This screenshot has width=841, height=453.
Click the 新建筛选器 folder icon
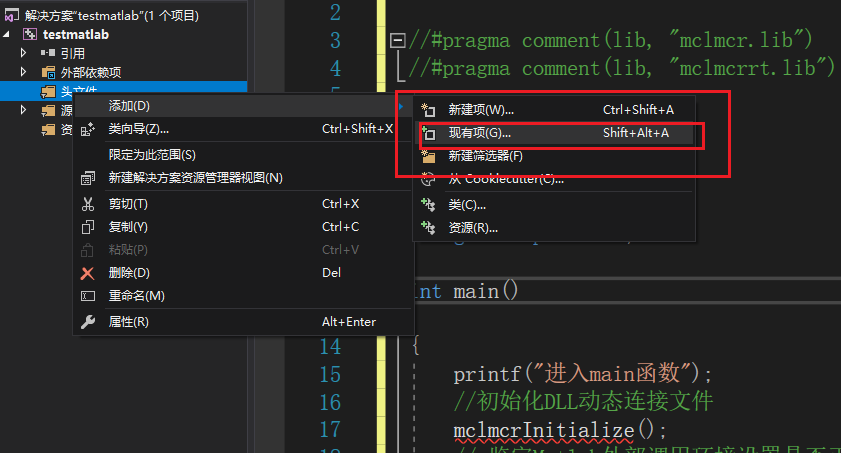[428, 156]
